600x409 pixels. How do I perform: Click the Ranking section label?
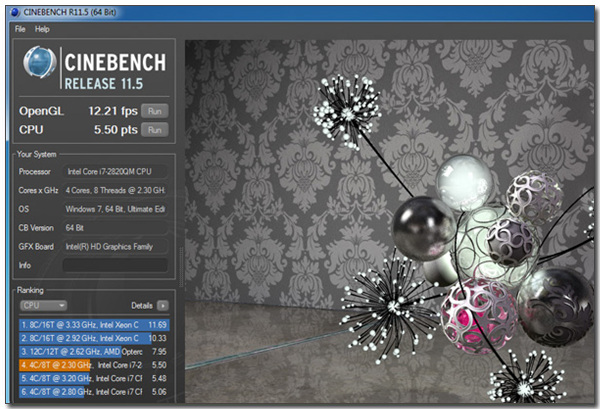30,290
